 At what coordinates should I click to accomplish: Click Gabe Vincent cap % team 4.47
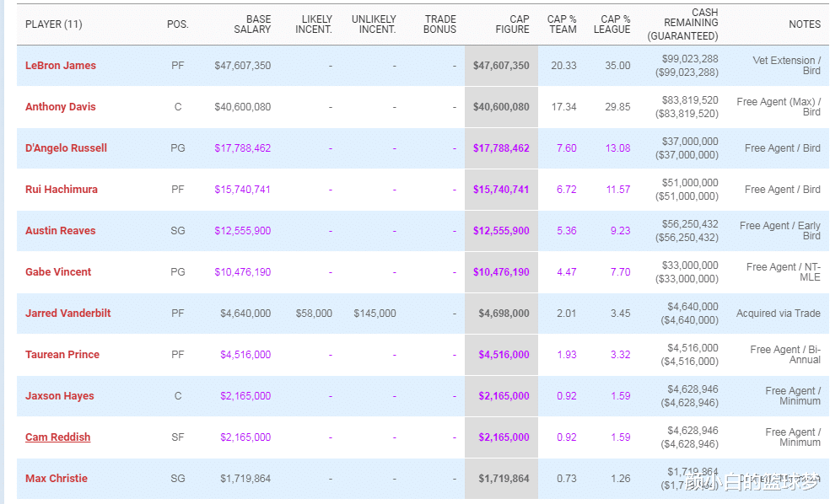566,272
